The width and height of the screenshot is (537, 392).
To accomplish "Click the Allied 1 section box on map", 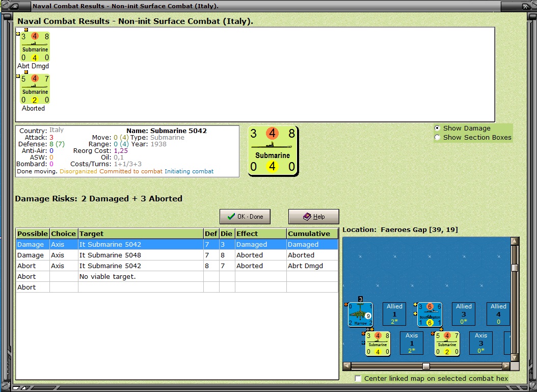I will click(394, 314).
